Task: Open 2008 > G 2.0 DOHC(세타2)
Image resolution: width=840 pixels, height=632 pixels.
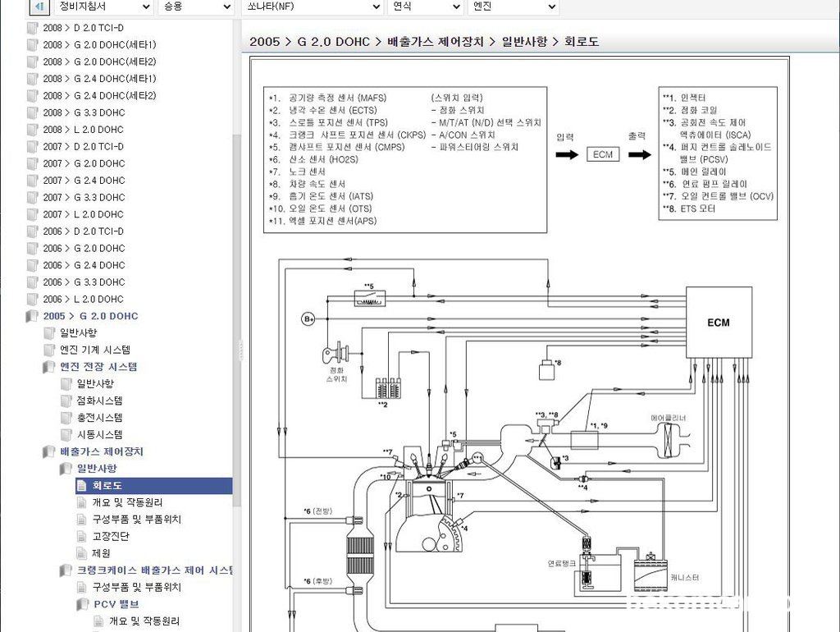Action: 99,62
